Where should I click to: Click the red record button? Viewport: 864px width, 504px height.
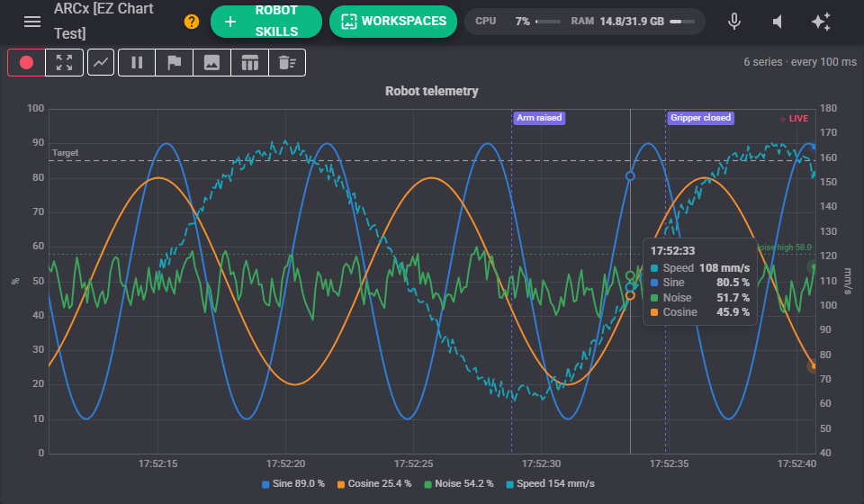[x=26, y=62]
